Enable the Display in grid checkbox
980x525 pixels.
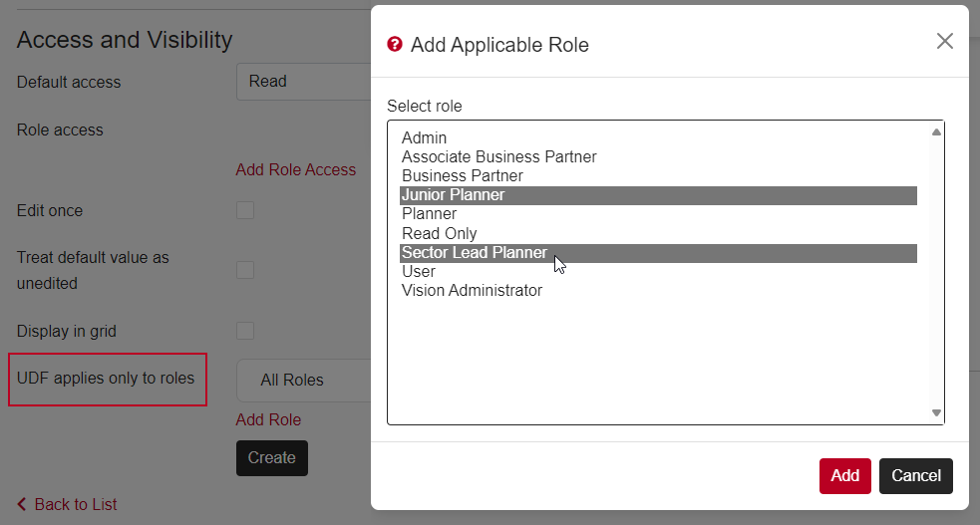click(245, 331)
